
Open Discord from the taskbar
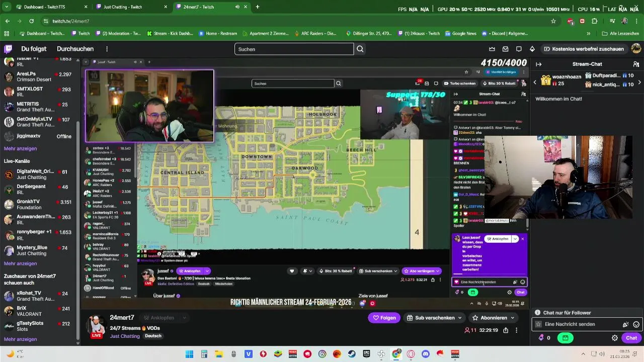tap(426, 354)
